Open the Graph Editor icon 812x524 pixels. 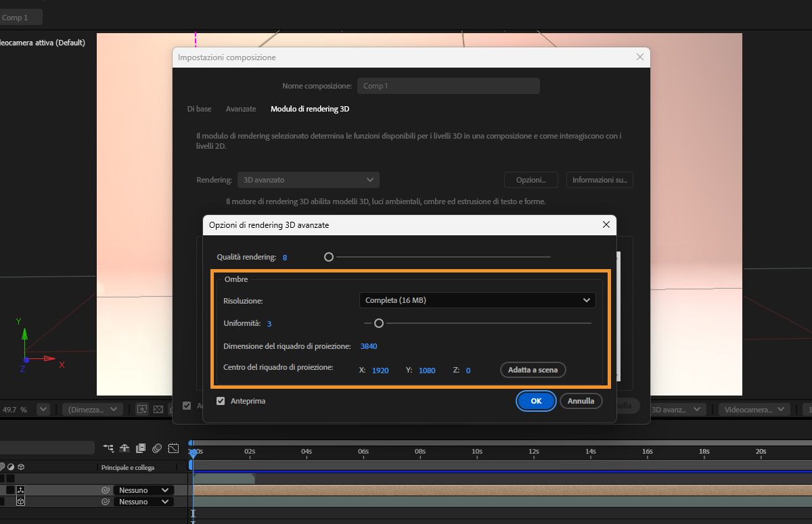pyautogui.click(x=173, y=448)
